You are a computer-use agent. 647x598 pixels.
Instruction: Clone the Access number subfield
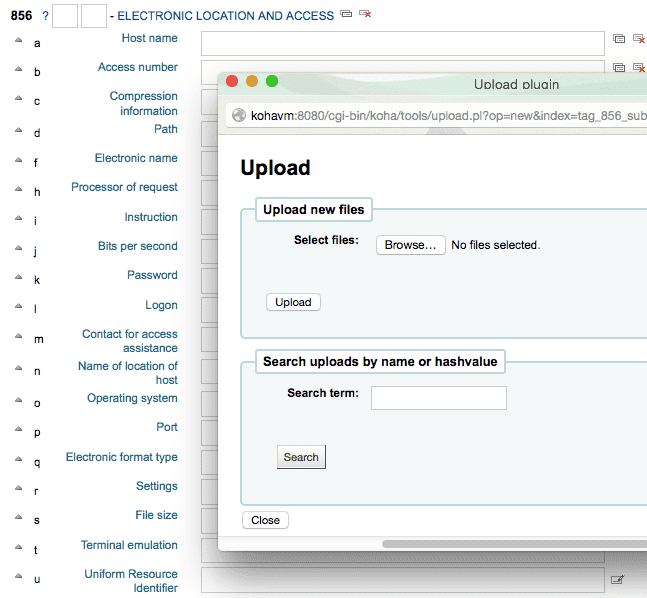619,68
